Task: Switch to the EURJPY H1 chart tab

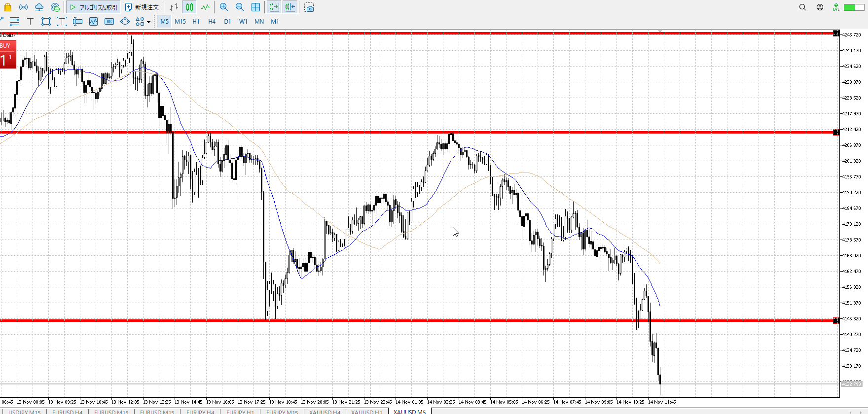Action: tap(240, 412)
